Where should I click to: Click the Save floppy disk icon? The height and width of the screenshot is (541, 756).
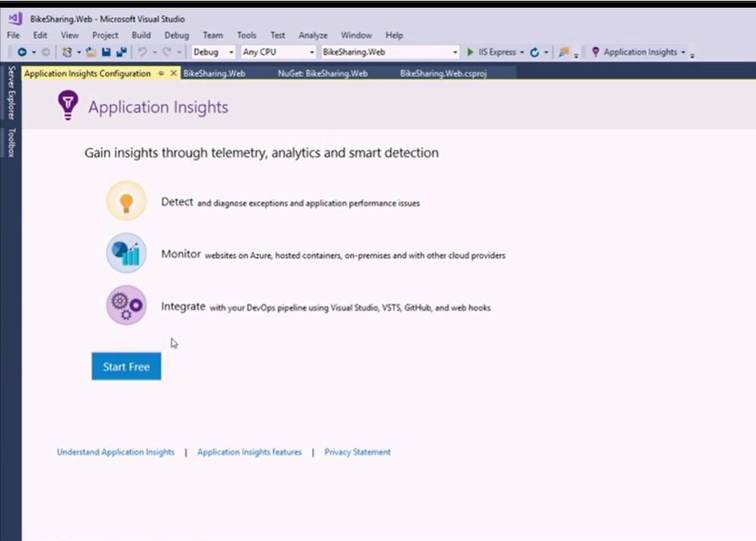(106, 52)
